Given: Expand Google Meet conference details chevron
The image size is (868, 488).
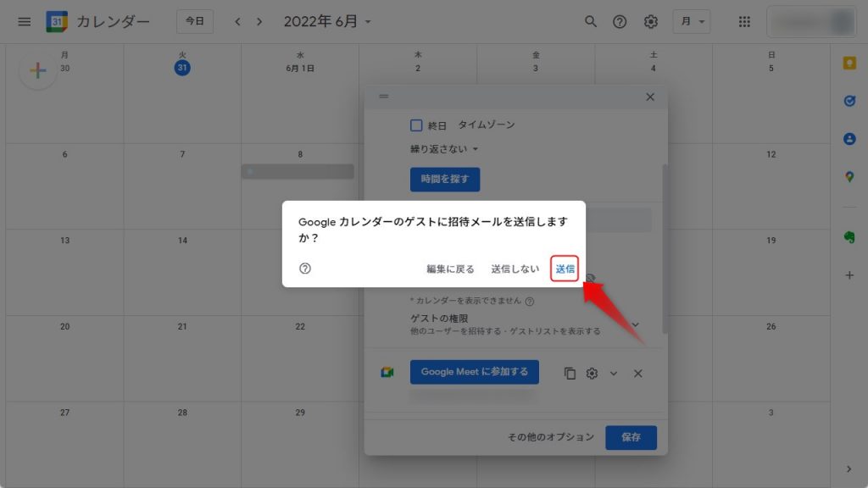Looking at the screenshot, I should 614,374.
